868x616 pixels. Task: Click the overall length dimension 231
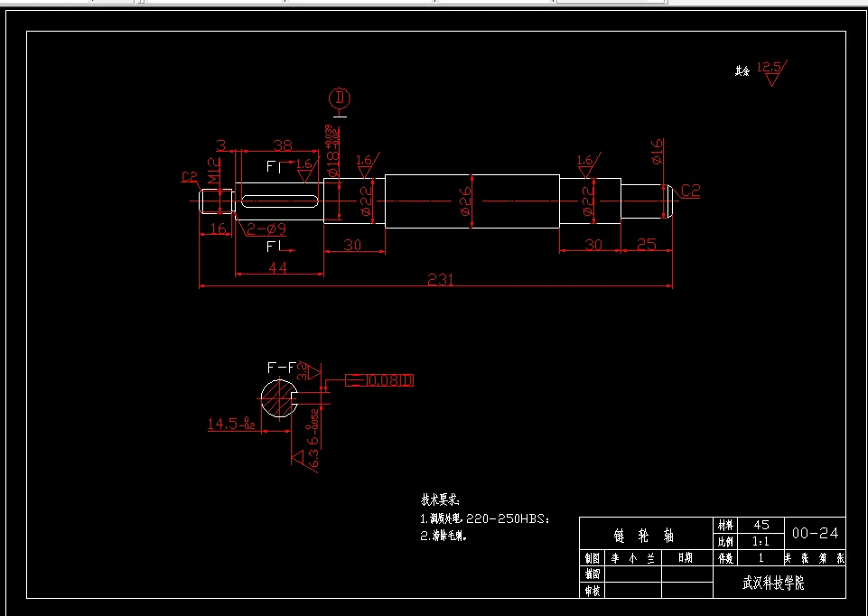tap(441, 279)
